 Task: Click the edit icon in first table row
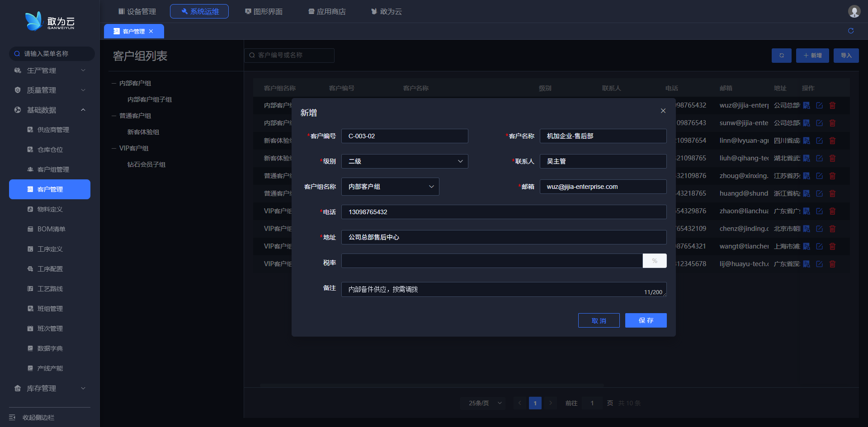819,105
